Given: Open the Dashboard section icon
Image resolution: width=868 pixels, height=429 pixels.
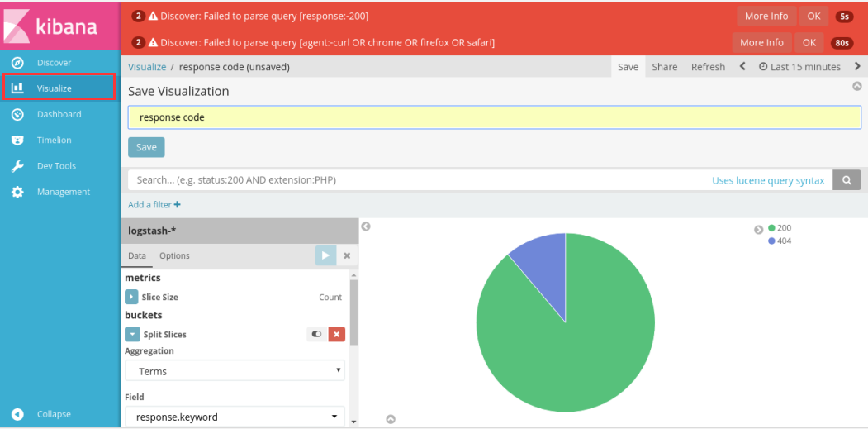Looking at the screenshot, I should click(x=17, y=114).
